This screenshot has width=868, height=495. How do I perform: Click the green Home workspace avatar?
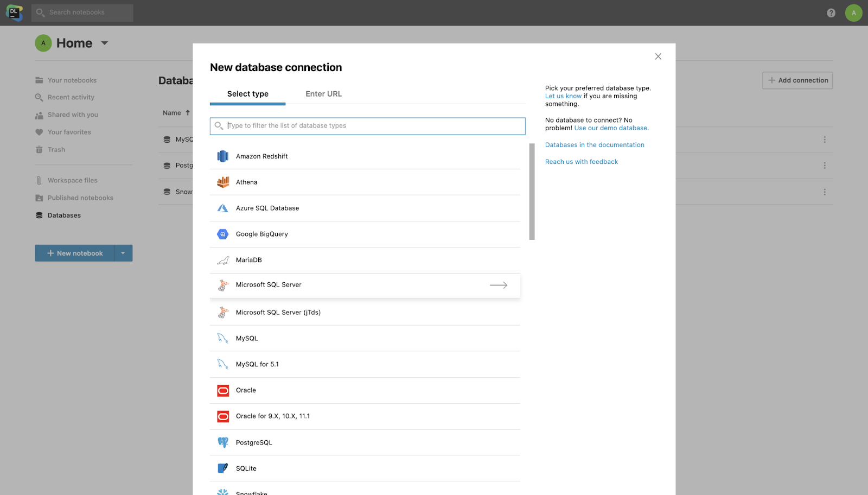(x=43, y=43)
